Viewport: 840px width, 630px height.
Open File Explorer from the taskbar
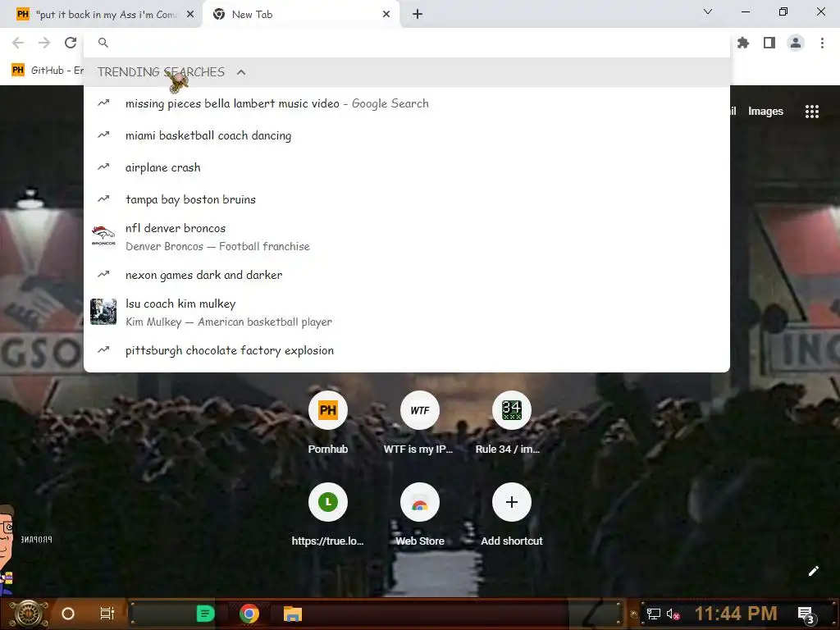tap(293, 614)
